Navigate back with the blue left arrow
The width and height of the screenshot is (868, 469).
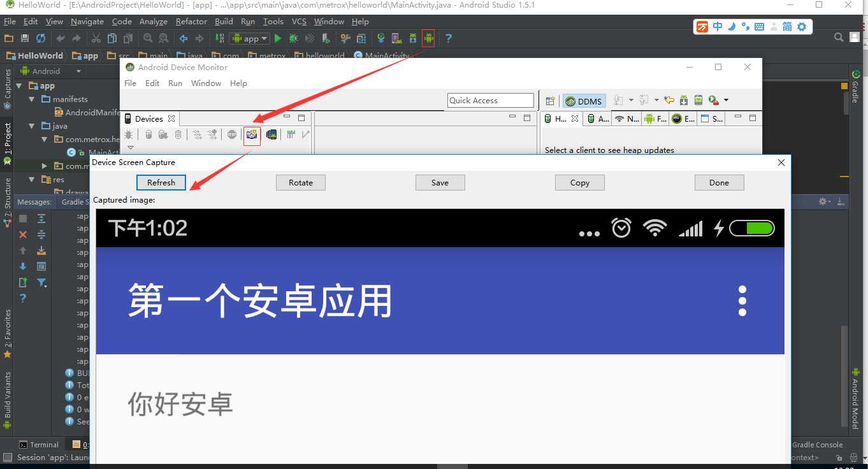tap(184, 38)
